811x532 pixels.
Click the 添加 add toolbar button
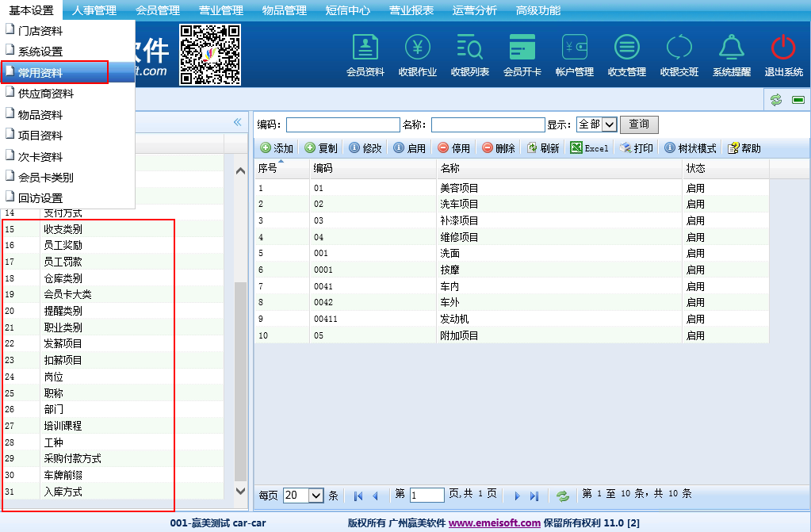277,148
